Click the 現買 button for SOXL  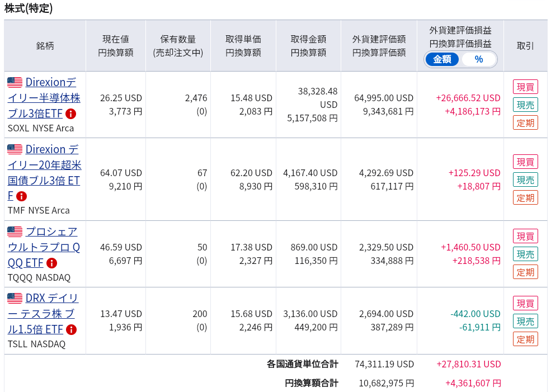(x=525, y=87)
